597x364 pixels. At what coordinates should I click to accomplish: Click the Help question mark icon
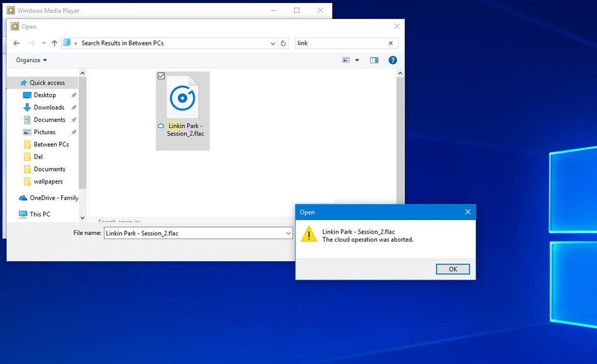(x=393, y=60)
